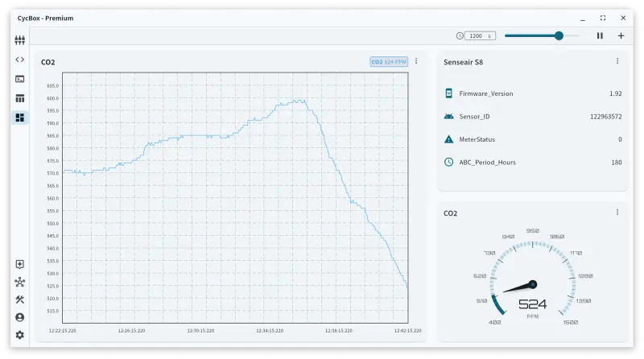The height and width of the screenshot is (359, 644).
Task: Open the settings gear
Action: 19,335
